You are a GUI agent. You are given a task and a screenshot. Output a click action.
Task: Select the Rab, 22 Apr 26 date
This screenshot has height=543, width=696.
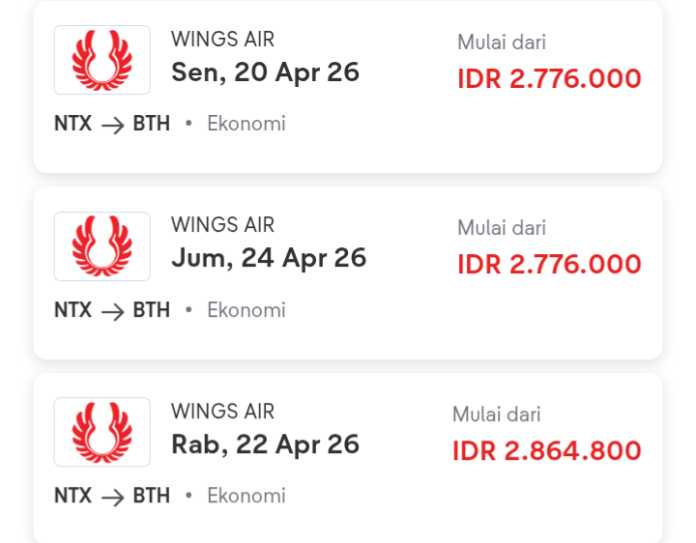click(265, 444)
